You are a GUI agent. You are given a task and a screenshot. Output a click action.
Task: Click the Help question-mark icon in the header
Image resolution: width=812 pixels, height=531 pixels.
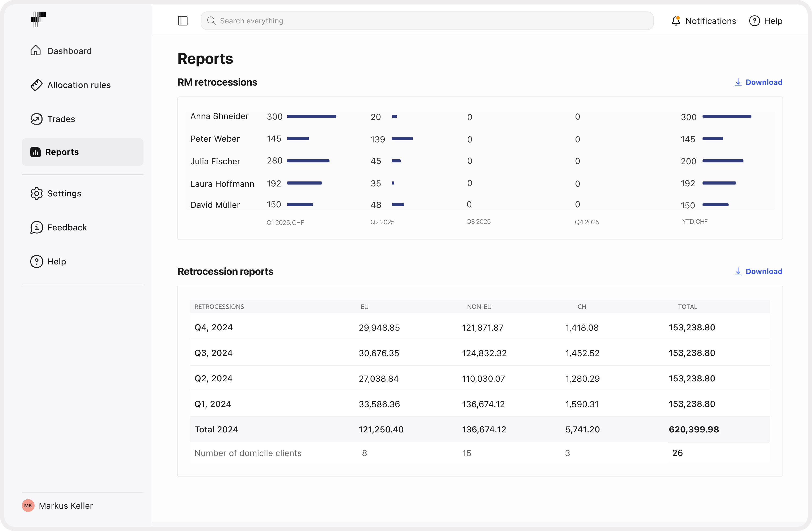pos(754,20)
